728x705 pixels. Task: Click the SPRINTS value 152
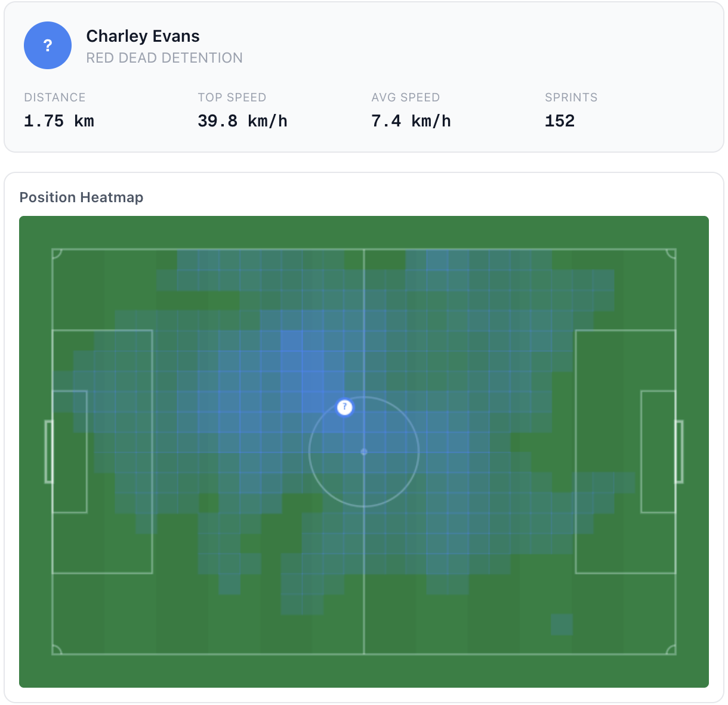(559, 120)
